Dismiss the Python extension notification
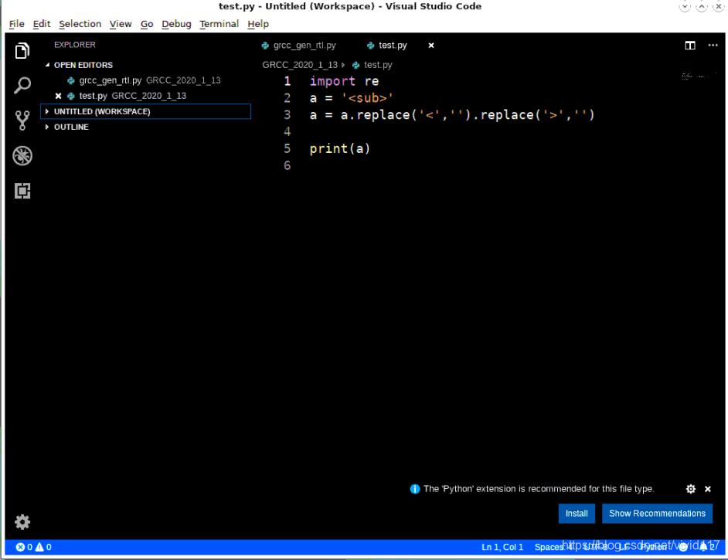Screen dimensions: 728x560 coord(707,489)
